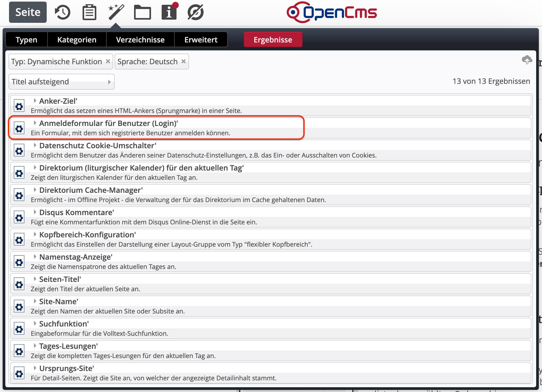
Task: Toggle the crossed-out eye visibility icon
Action: coord(196,12)
